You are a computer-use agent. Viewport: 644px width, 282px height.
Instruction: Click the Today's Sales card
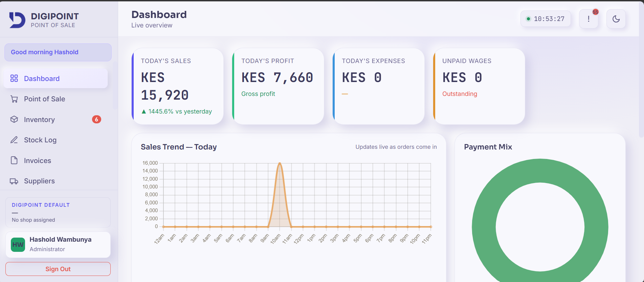[178, 86]
